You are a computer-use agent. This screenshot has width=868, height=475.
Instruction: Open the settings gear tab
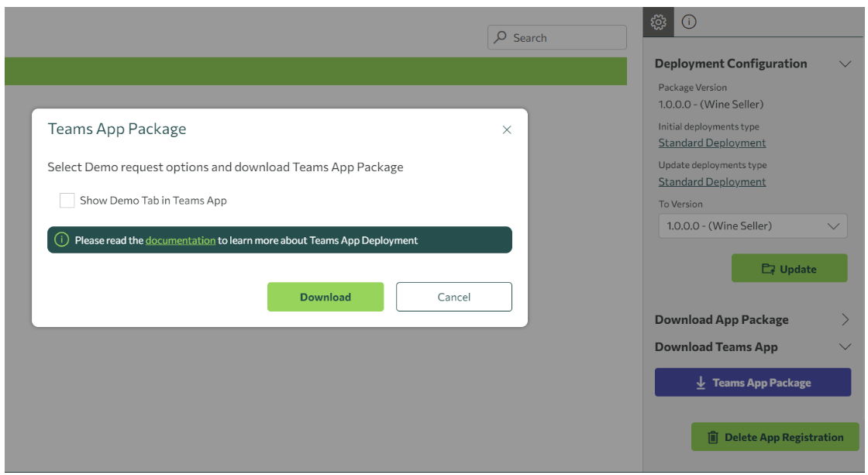tap(658, 22)
